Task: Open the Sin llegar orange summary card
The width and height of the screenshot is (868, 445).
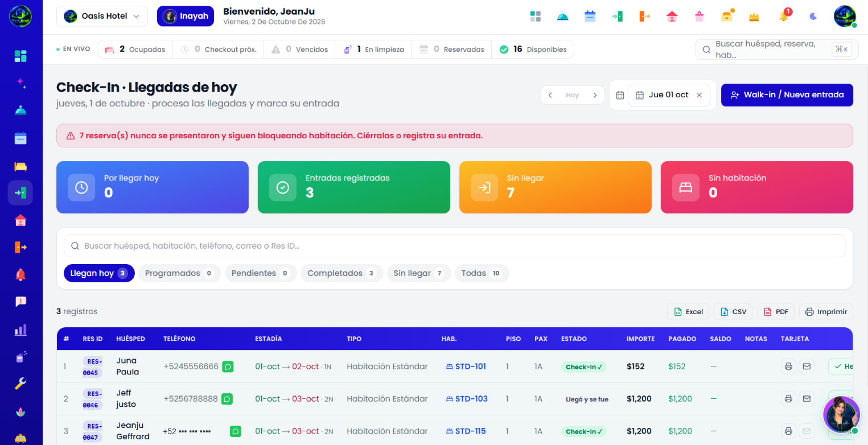Action: (x=556, y=187)
